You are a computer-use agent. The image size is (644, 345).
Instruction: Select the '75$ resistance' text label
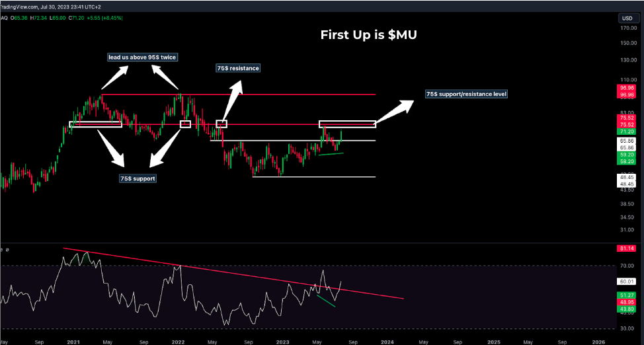(238, 68)
